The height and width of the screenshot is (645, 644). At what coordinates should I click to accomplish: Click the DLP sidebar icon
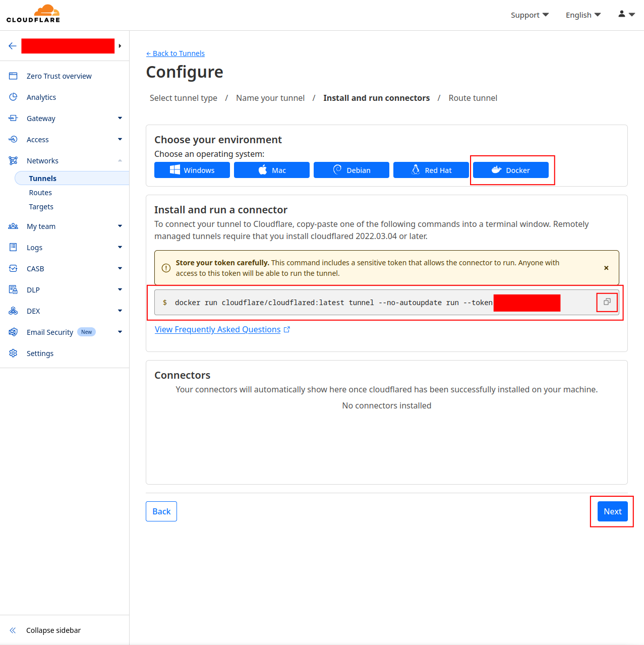[x=13, y=289]
